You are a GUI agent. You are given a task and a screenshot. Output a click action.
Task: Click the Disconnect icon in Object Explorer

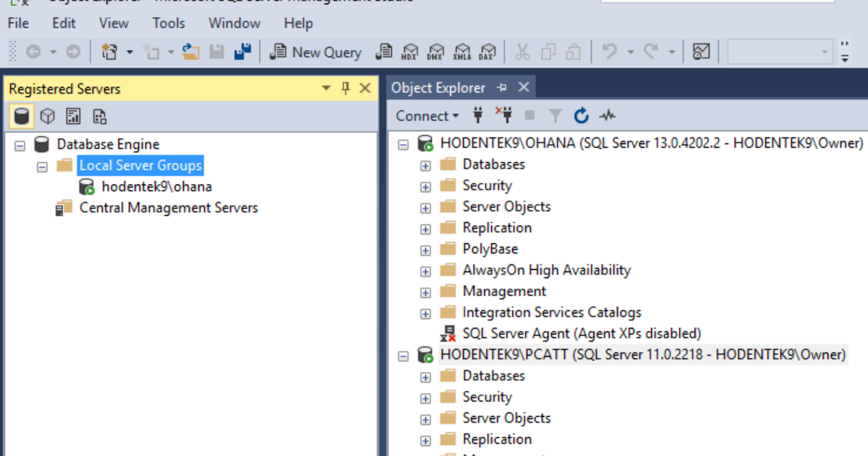coord(503,115)
